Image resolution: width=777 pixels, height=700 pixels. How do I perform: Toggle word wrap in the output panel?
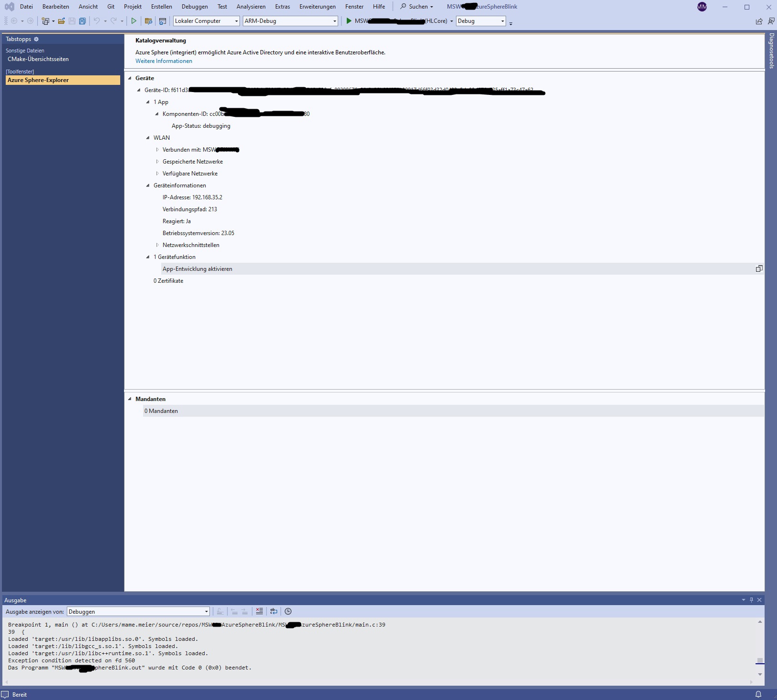point(274,611)
